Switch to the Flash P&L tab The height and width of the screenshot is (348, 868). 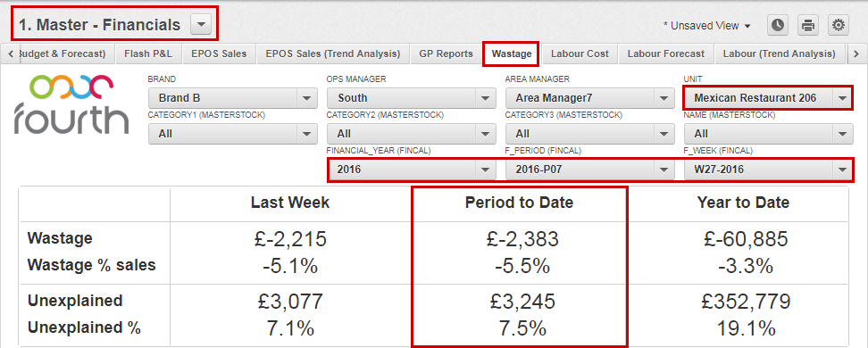(148, 54)
